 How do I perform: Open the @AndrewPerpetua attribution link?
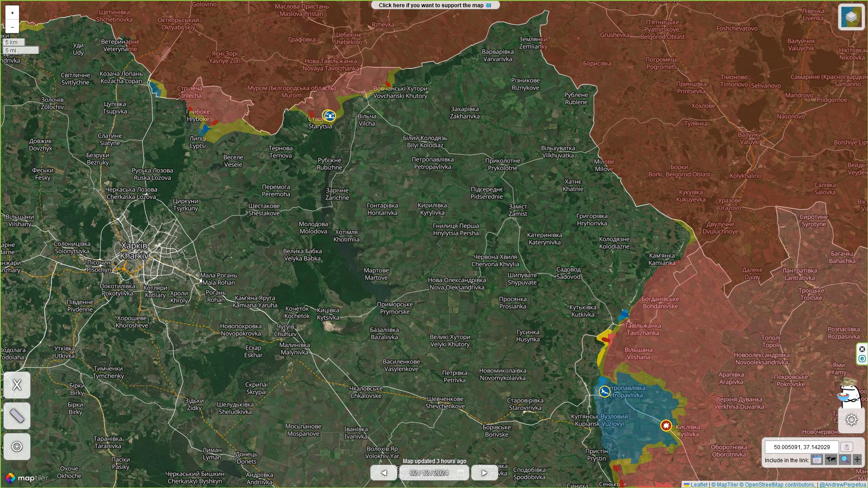tap(842, 485)
